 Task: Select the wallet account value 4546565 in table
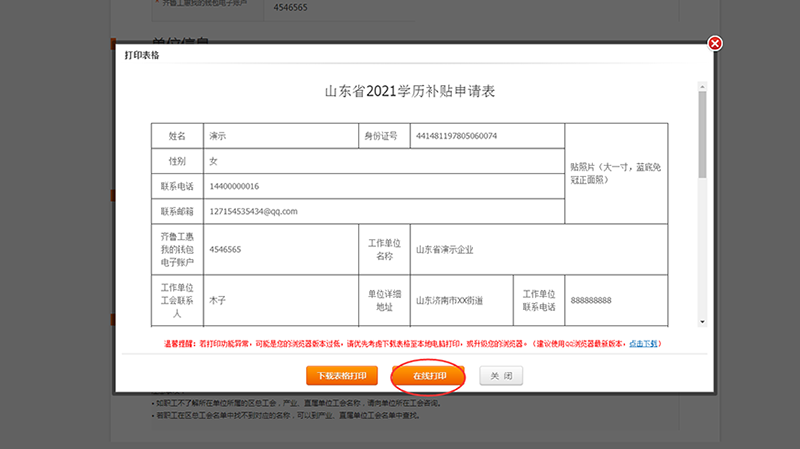(x=225, y=250)
